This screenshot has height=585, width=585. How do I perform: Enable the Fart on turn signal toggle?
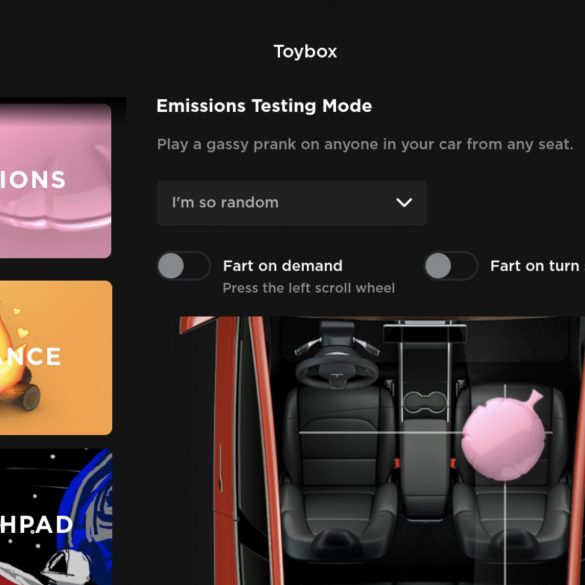(451, 266)
